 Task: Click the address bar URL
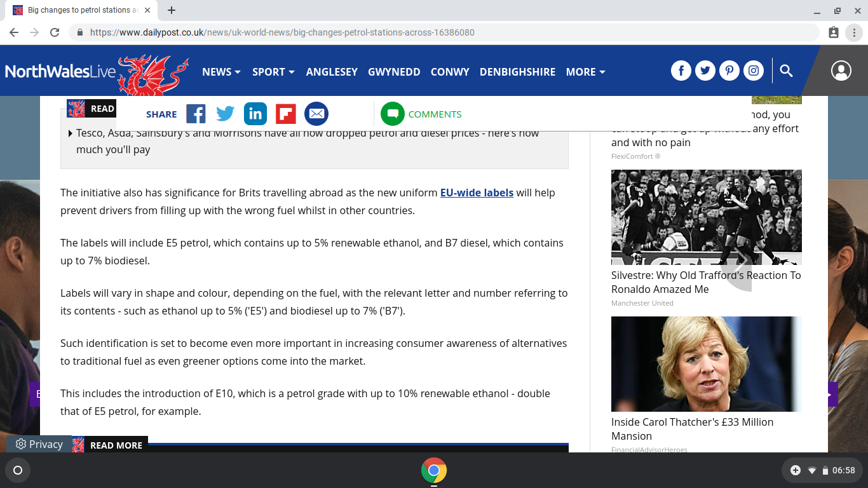(282, 32)
